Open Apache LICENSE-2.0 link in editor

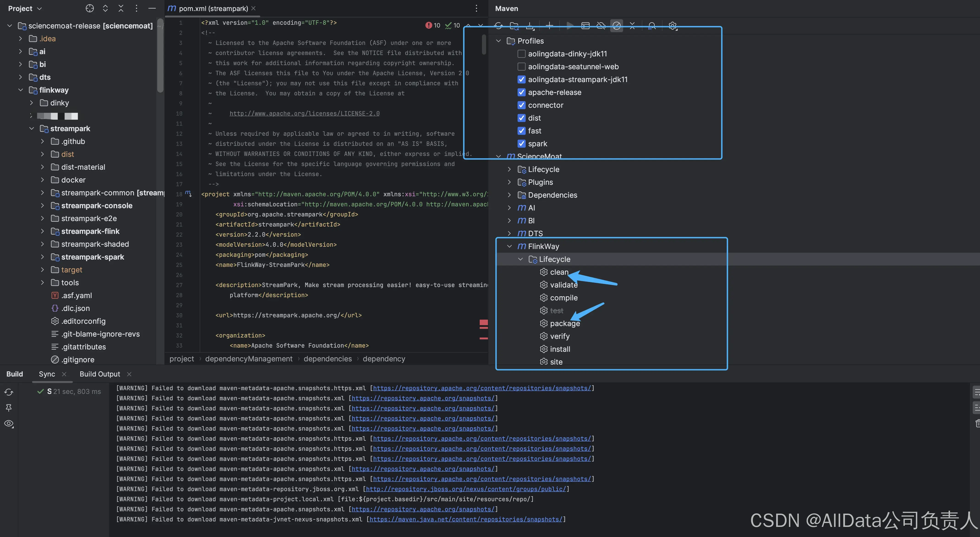[x=304, y=113]
